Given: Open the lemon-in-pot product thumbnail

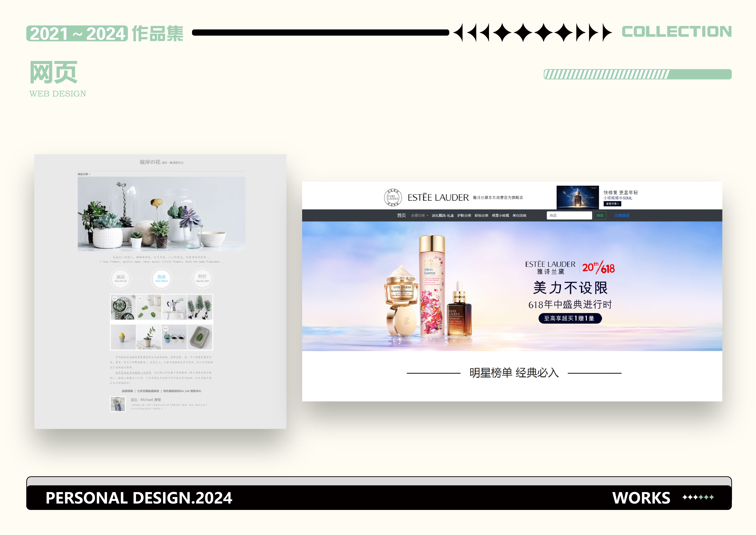Looking at the screenshot, I should 123,337.
